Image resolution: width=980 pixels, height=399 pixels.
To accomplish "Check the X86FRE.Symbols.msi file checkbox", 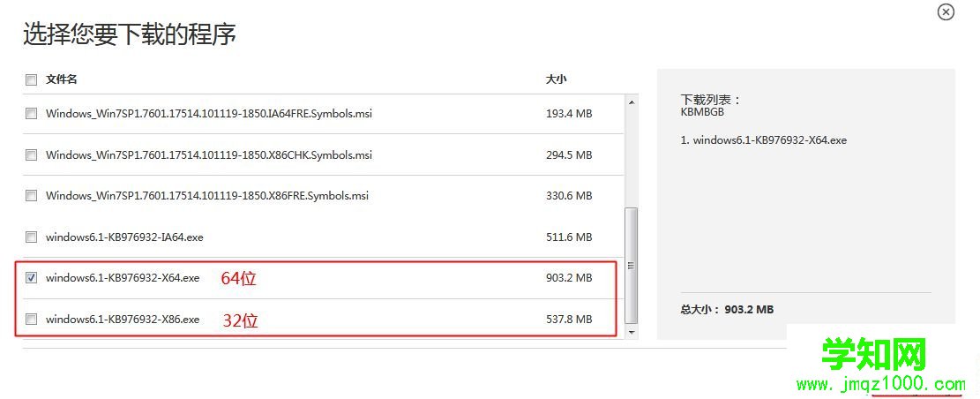I will point(32,196).
